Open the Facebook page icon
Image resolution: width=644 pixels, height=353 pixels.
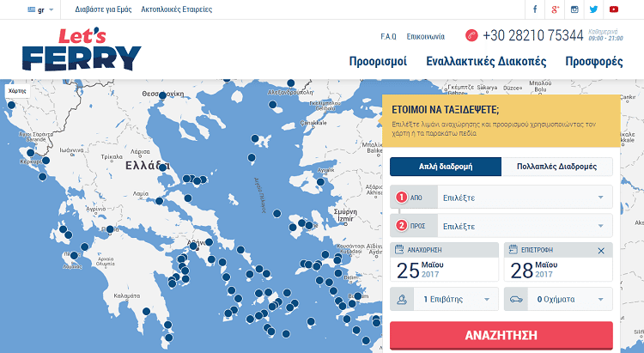tap(535, 9)
